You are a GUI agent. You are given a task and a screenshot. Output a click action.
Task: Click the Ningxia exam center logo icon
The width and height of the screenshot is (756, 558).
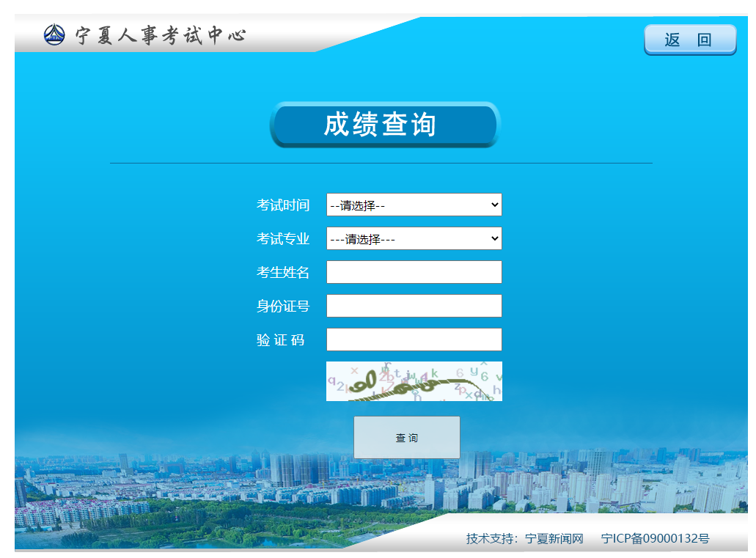tap(54, 34)
